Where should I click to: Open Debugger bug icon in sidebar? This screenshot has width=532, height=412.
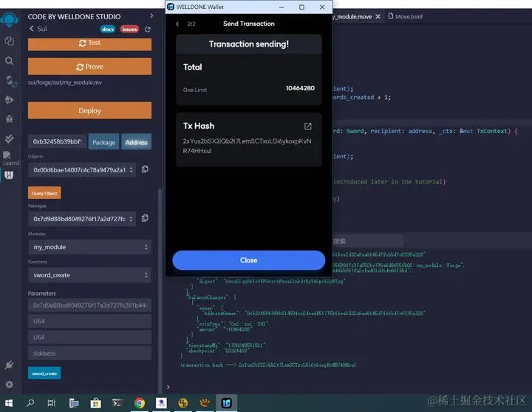(9, 119)
